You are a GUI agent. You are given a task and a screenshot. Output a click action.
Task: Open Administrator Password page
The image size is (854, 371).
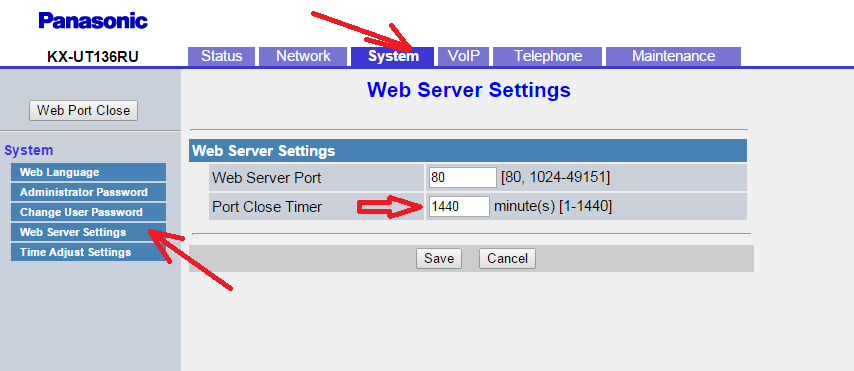(88, 192)
